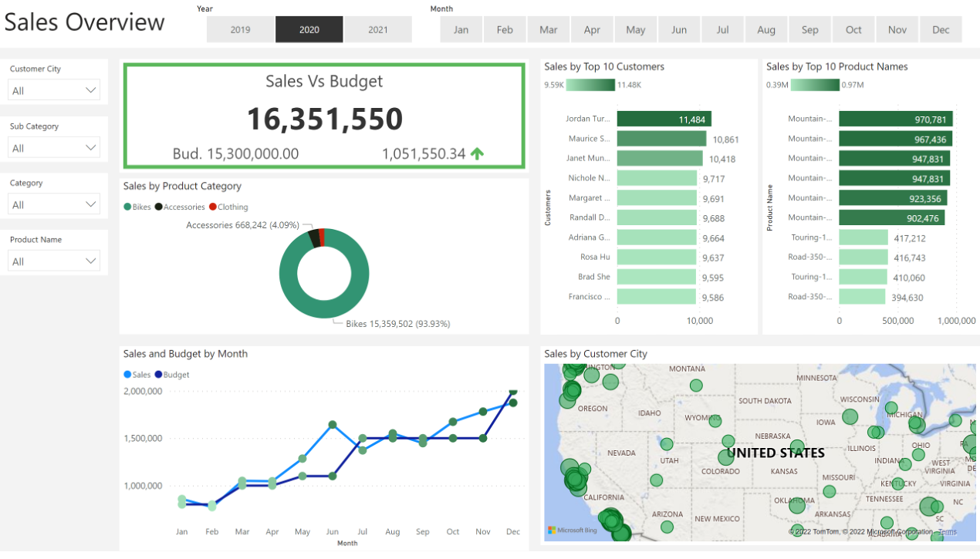Click the top product bar showing 970,781
980x559 pixels.
click(x=895, y=119)
